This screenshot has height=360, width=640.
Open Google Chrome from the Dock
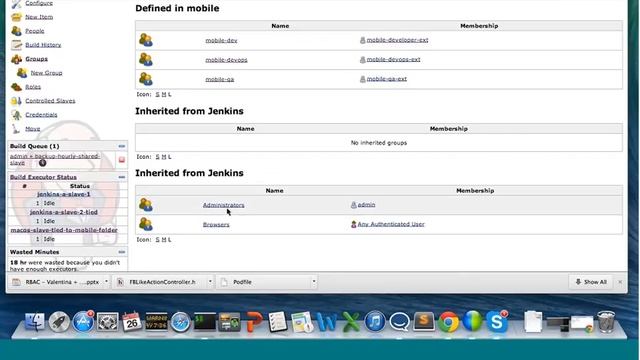point(449,322)
